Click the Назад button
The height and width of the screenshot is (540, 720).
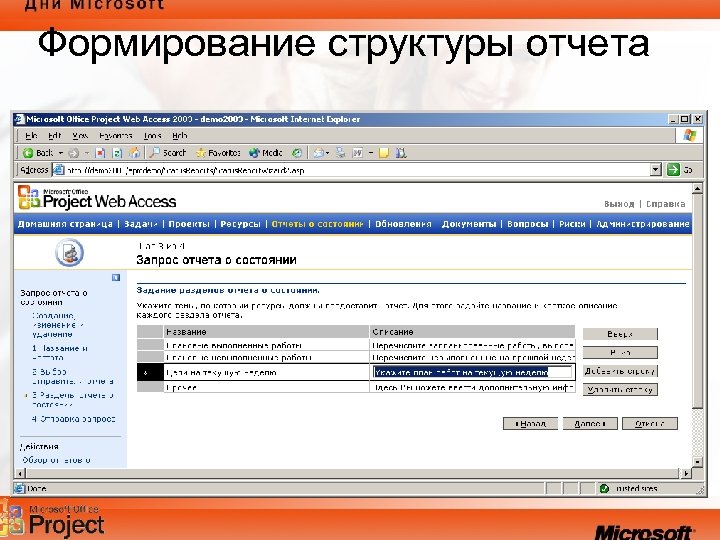pyautogui.click(x=530, y=423)
